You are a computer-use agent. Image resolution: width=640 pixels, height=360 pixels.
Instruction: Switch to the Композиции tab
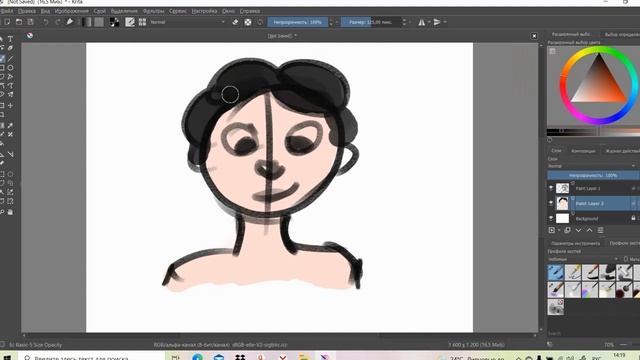[x=583, y=151]
